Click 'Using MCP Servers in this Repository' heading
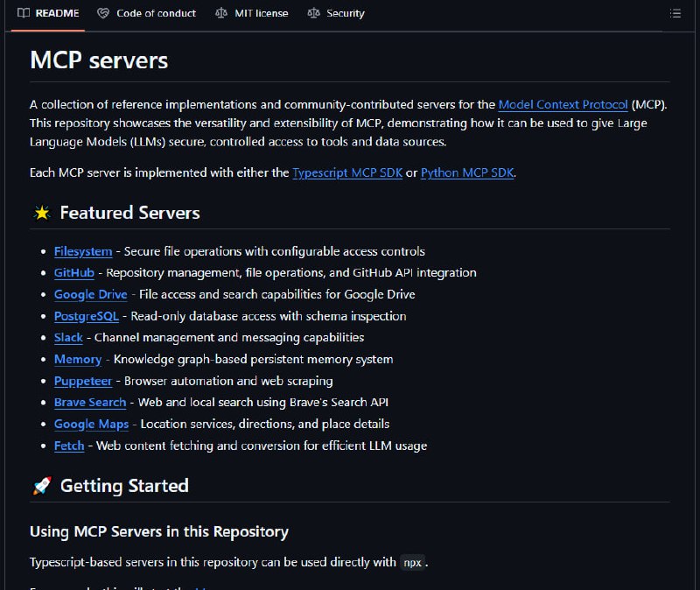The image size is (700, 590). (159, 532)
